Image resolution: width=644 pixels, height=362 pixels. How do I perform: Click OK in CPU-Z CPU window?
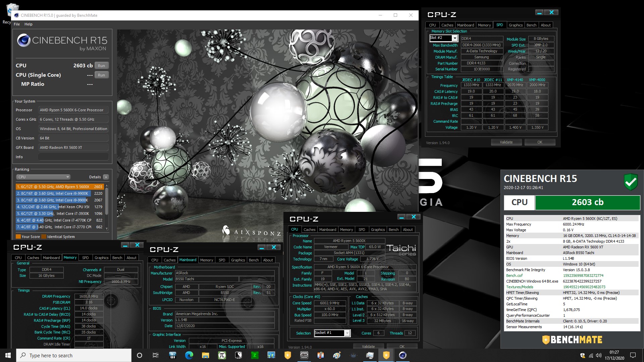pyautogui.click(x=402, y=347)
